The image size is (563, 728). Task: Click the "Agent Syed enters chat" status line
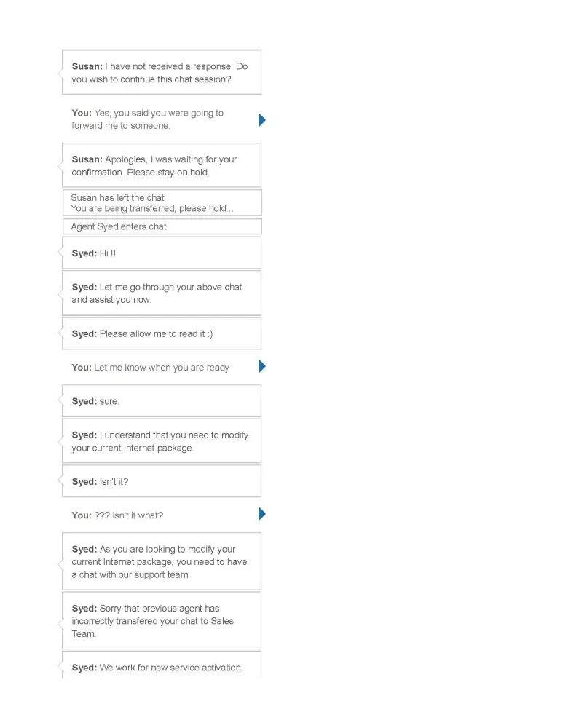click(119, 226)
